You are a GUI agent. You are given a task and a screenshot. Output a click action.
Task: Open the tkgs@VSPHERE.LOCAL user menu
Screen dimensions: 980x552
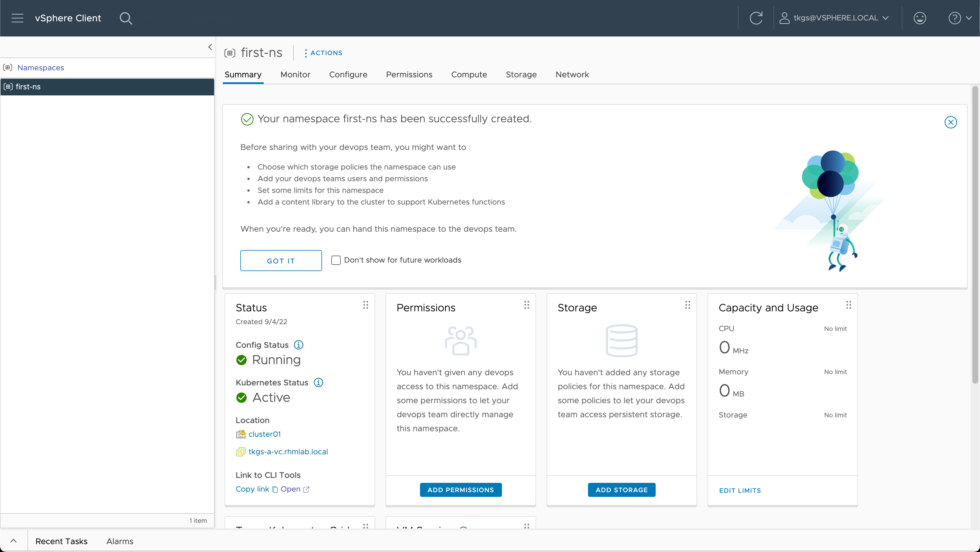click(x=834, y=18)
